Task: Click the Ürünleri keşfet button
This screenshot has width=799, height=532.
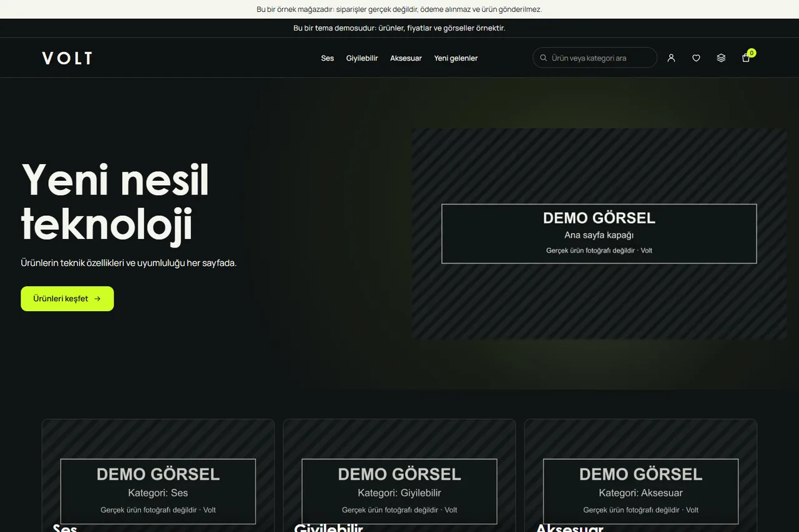Action: [x=67, y=299]
